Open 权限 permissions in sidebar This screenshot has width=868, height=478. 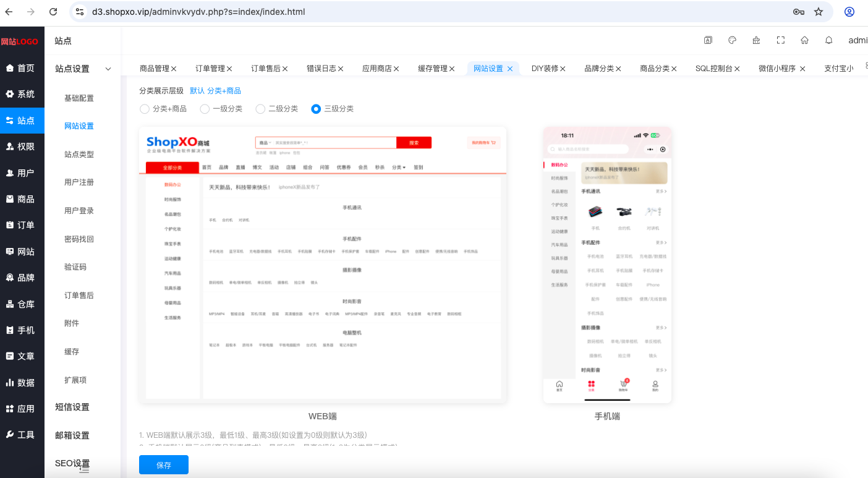click(22, 147)
